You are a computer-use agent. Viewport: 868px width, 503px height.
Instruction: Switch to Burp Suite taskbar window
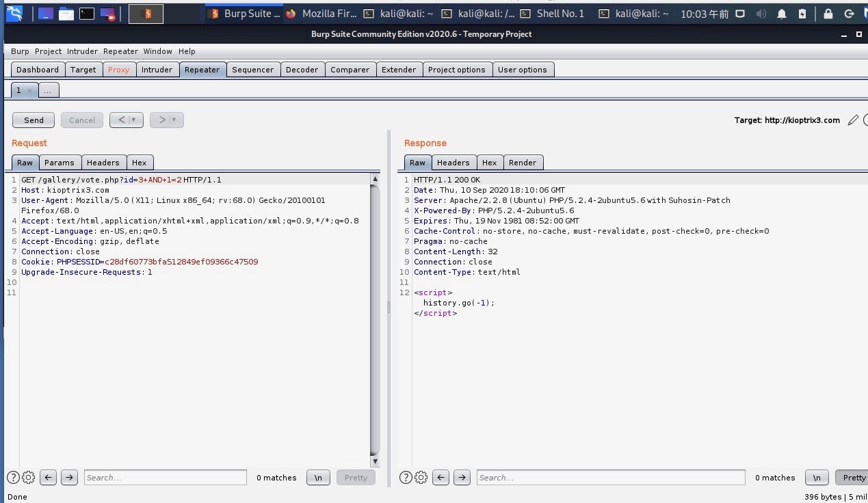coord(244,13)
